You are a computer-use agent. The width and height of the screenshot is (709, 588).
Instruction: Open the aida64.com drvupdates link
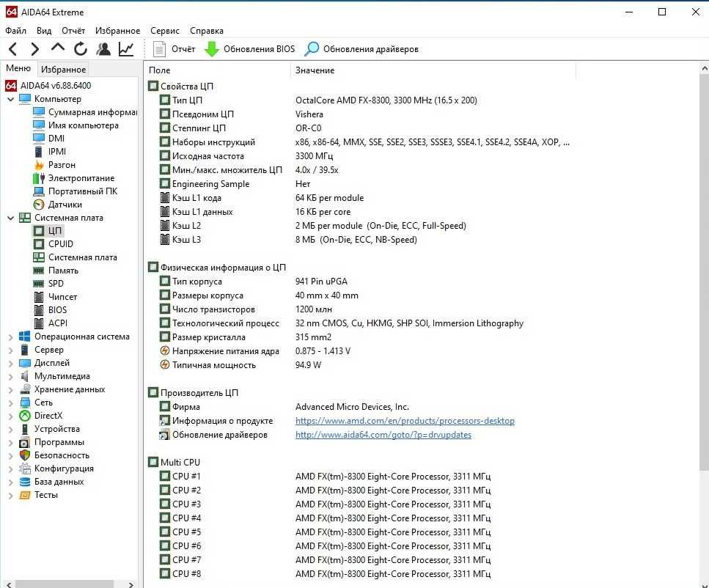click(x=383, y=435)
